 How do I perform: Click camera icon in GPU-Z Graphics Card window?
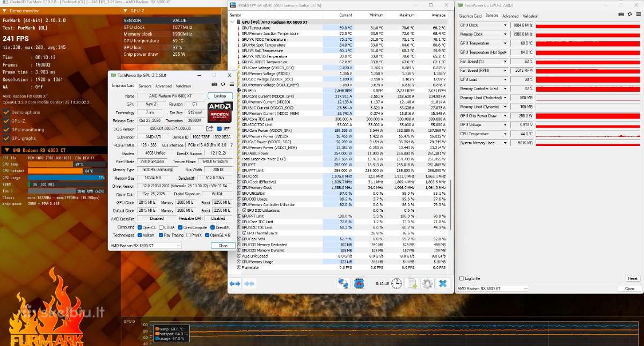pos(215,84)
